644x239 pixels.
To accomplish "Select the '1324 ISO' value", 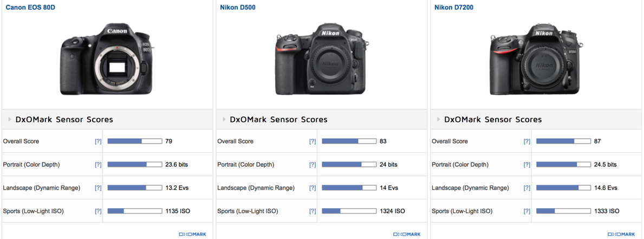I will coord(392,211).
